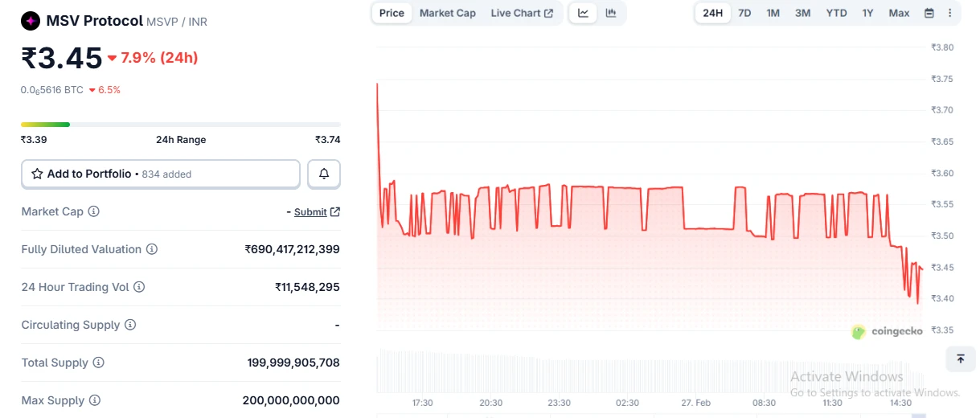
Task: Click the 24 Hour Trading Vol info icon
Action: tap(139, 287)
